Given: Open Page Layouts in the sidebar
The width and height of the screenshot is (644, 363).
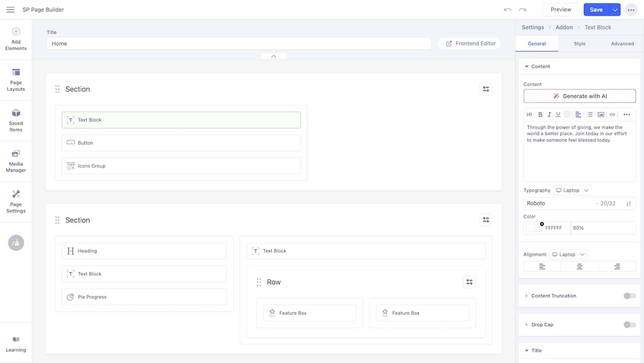Looking at the screenshot, I should tap(16, 80).
